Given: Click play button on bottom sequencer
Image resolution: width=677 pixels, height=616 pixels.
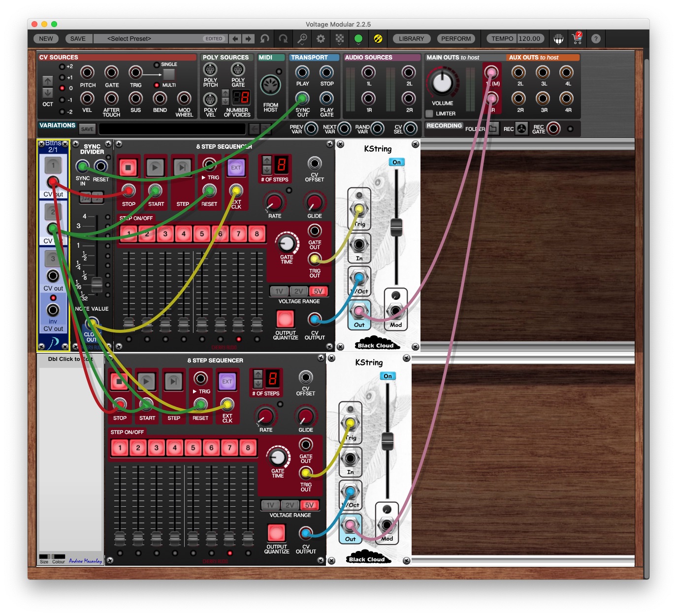Looking at the screenshot, I should pyautogui.click(x=146, y=381).
